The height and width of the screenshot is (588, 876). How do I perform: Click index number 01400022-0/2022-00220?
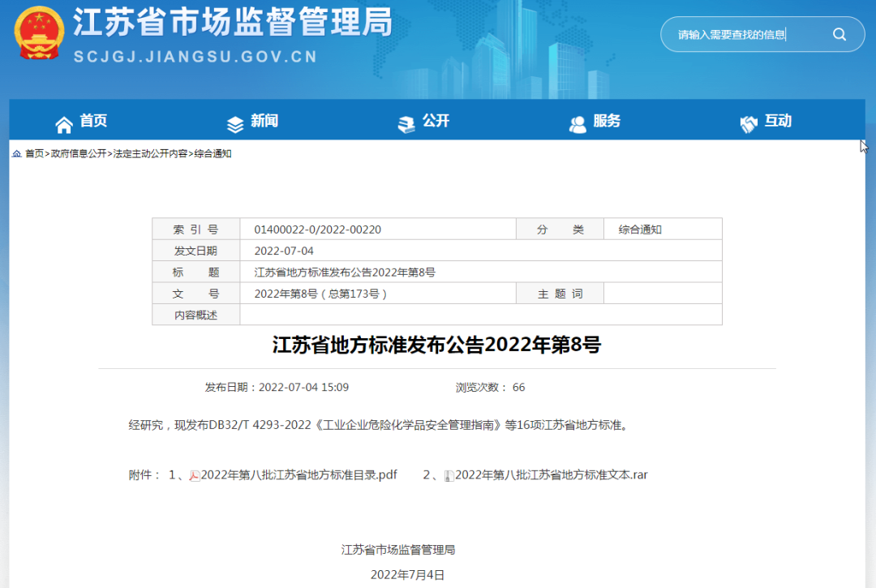click(x=317, y=230)
